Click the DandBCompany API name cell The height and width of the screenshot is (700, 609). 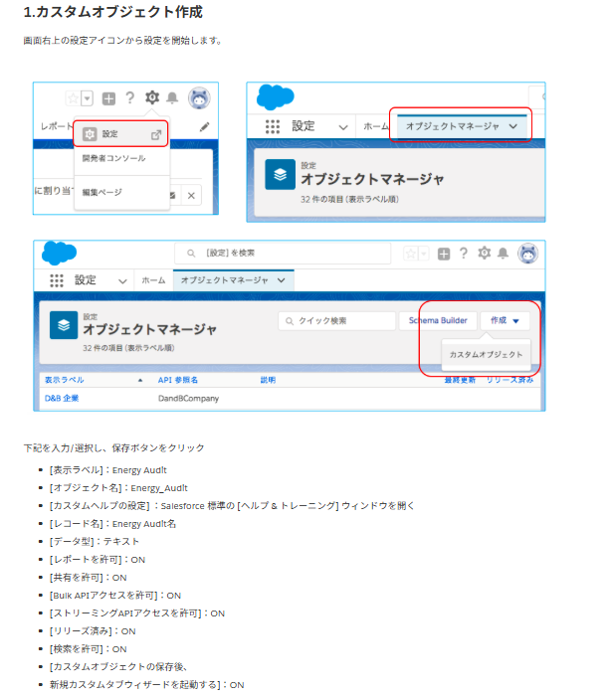tap(188, 398)
